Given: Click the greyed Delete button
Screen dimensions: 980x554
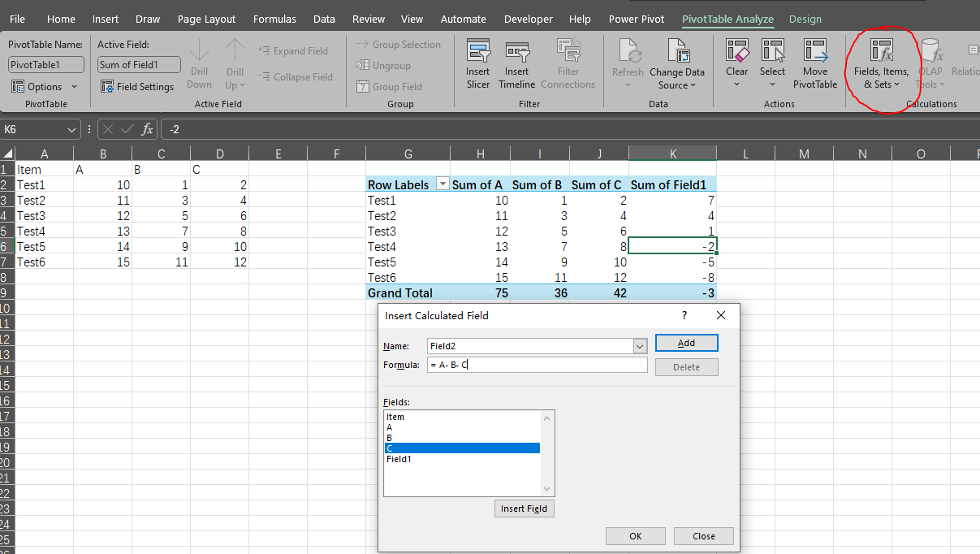Looking at the screenshot, I should click(686, 367).
